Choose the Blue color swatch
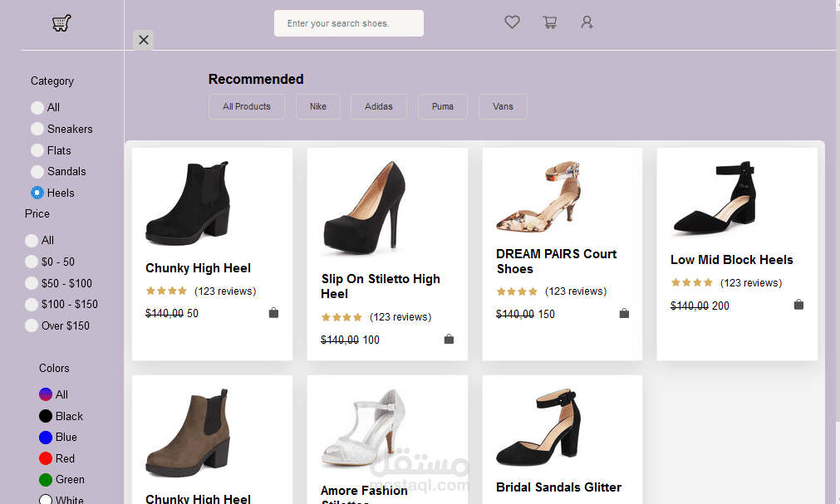This screenshot has height=504, width=840. coord(46,438)
